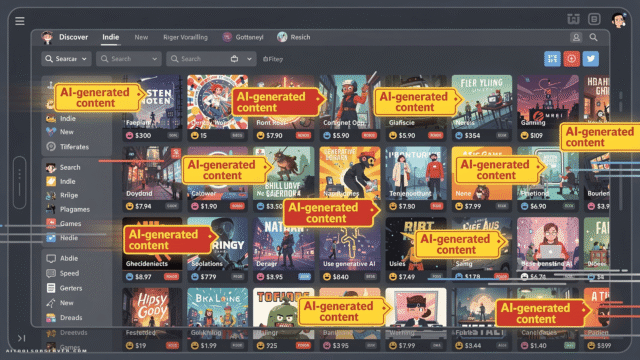This screenshot has width=640, height=360.
Task: Open the Golkhilog game thumbnail
Action: [x=217, y=313]
